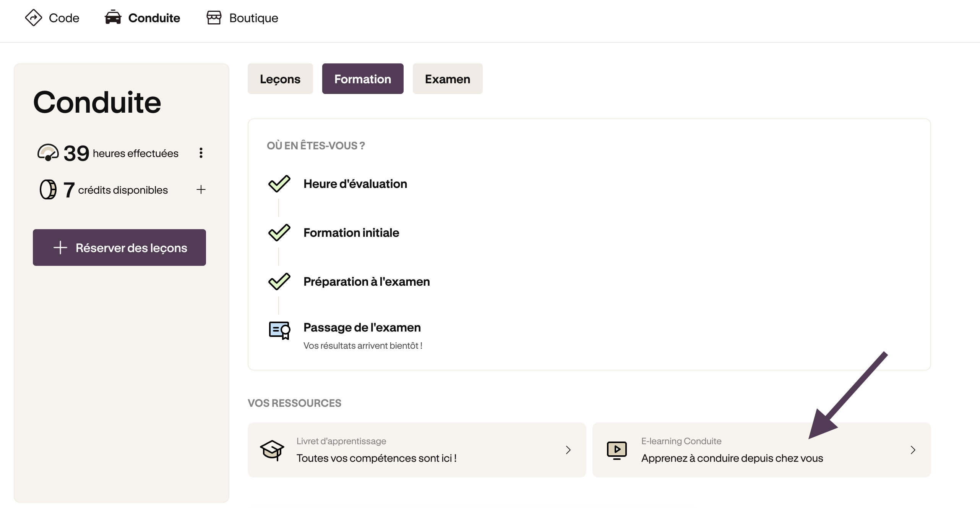
Task: Click the speedometer icon beside 39 heures
Action: [48, 153]
